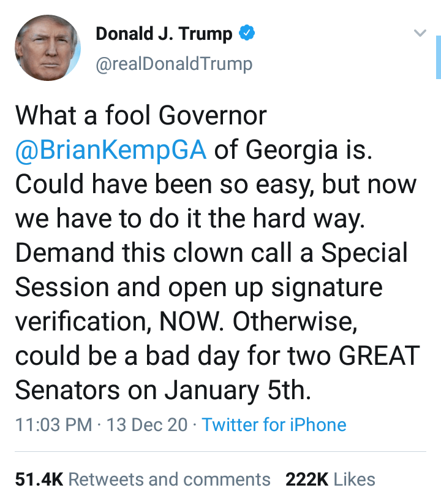Click the Twitter for iPhone source link

click(x=274, y=425)
